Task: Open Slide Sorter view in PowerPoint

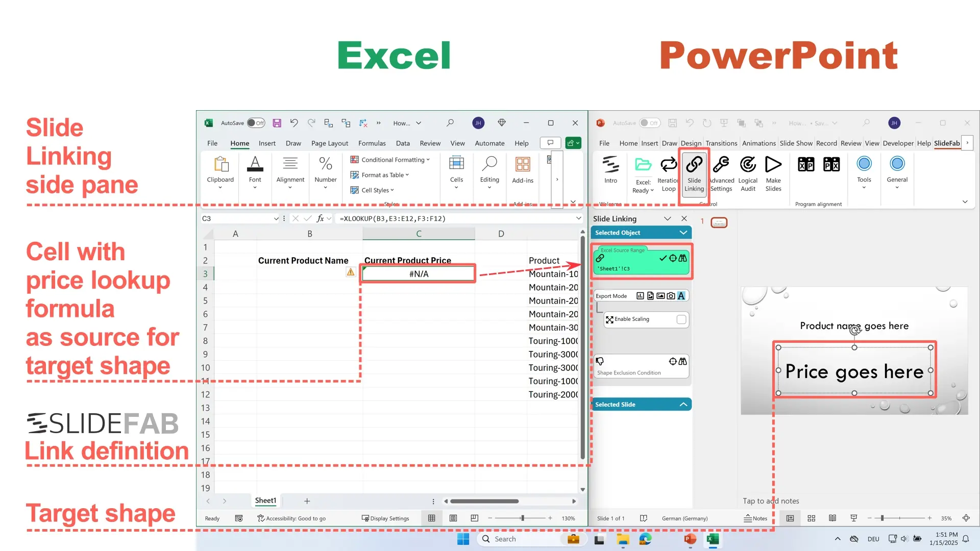Action: [811, 518]
